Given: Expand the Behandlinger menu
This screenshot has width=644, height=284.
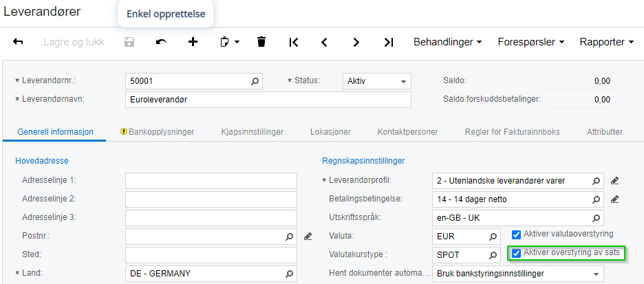Looking at the screenshot, I should click(448, 42).
